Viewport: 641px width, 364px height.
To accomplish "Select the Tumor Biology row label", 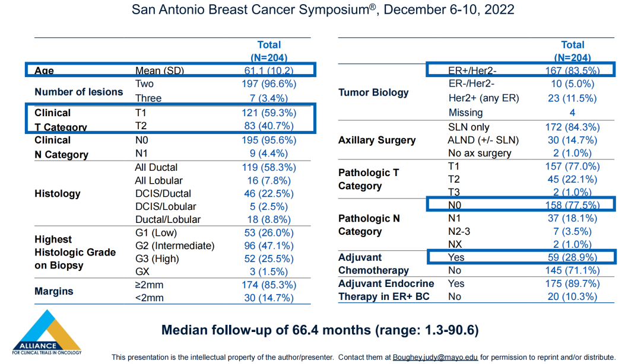I will click(x=373, y=92).
